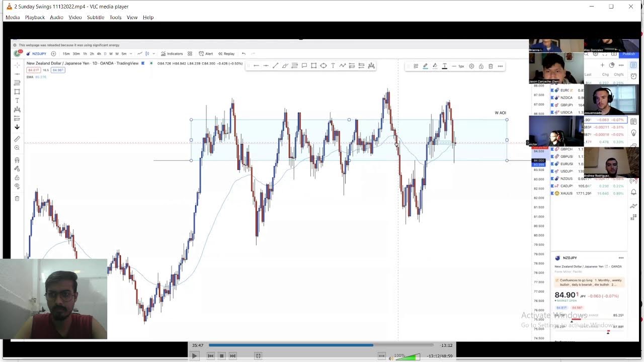Create an Alert
This screenshot has height=362, width=644.
pyautogui.click(x=206, y=54)
